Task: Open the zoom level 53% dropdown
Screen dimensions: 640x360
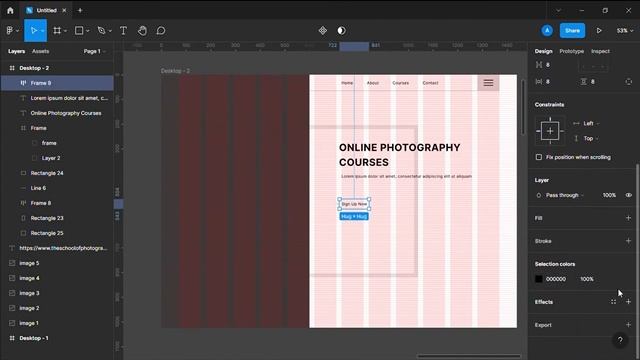Action: coord(624,31)
